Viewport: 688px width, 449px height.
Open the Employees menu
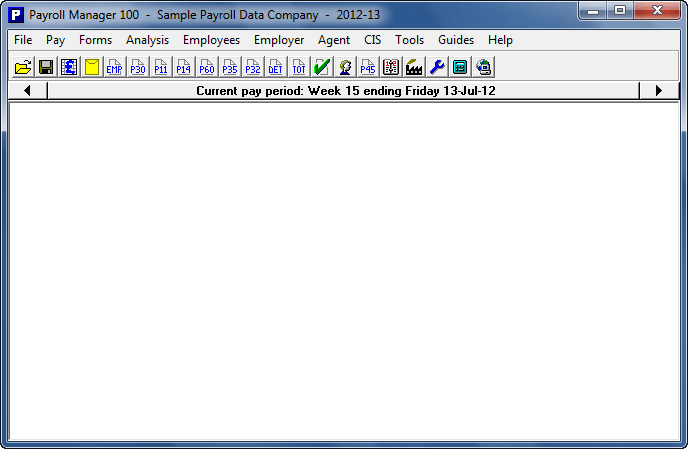(211, 40)
